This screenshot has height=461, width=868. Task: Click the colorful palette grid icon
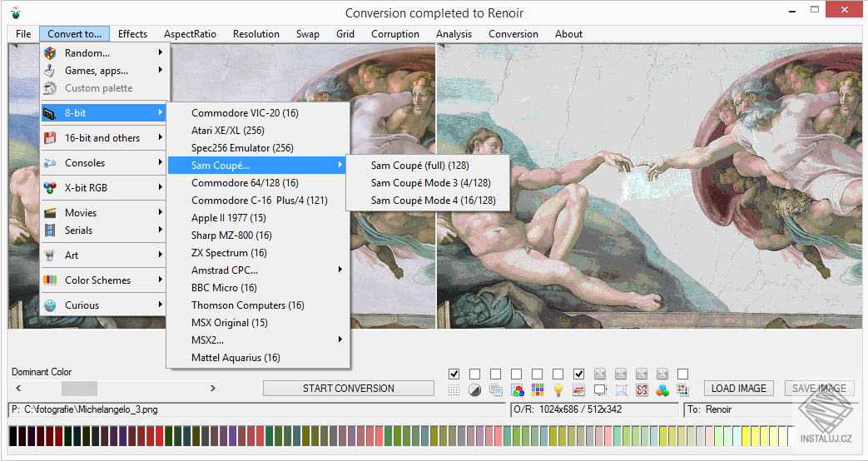point(538,389)
